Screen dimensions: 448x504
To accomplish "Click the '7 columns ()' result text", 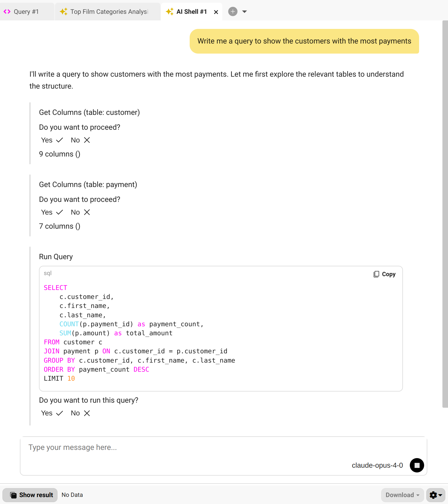I will (x=60, y=226).
